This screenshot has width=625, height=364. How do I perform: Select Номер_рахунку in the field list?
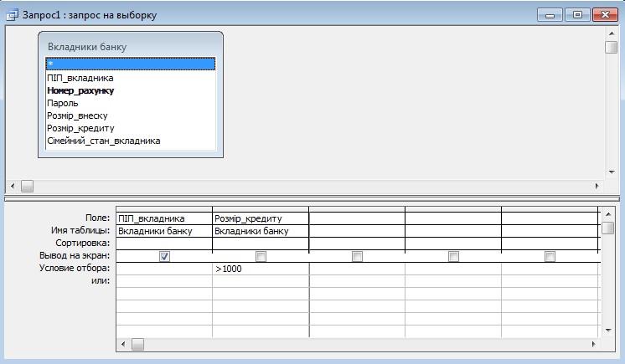80,90
